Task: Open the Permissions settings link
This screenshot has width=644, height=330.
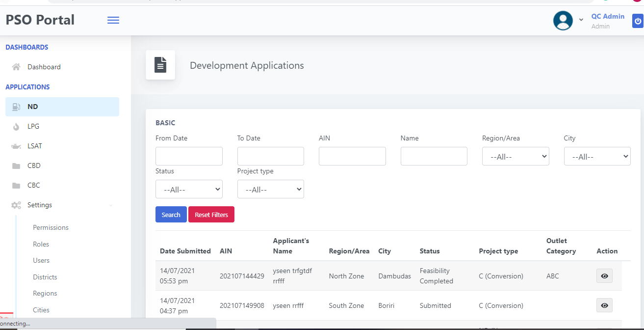Action: click(51, 227)
